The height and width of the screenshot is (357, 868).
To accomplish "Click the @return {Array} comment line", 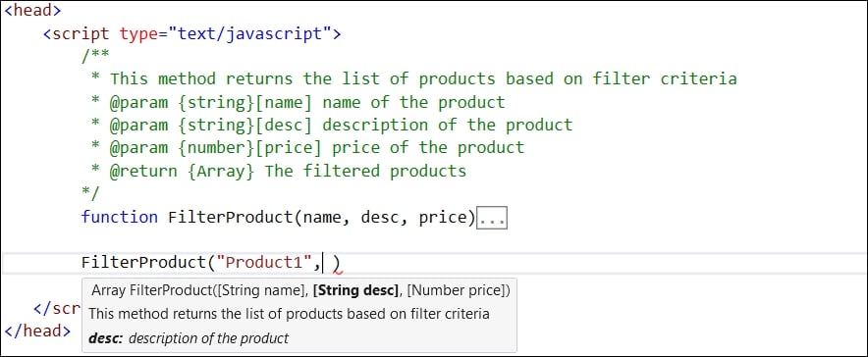I will (279, 172).
